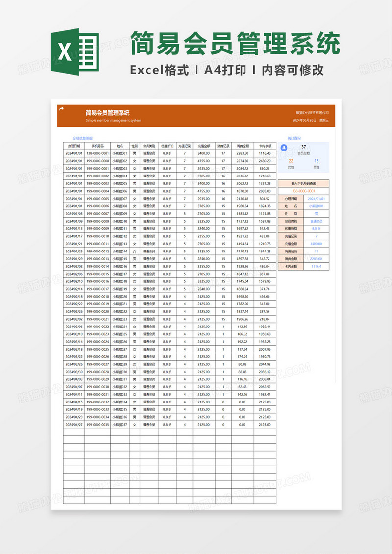The width and height of the screenshot is (392, 554).
Task: Click the total member count 37
Action: coord(304,147)
